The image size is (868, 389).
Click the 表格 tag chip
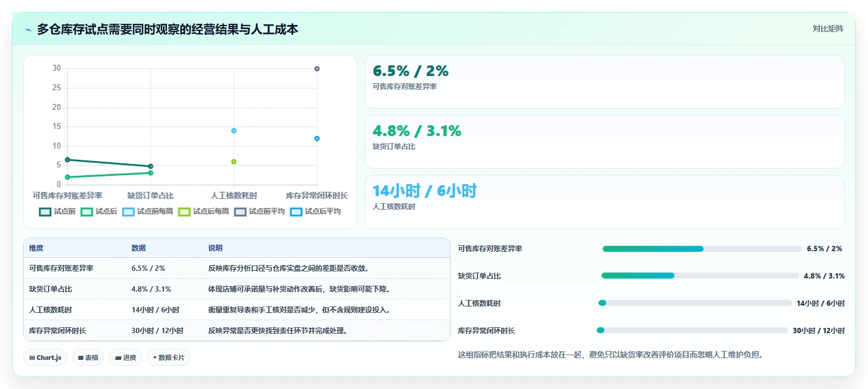88,358
